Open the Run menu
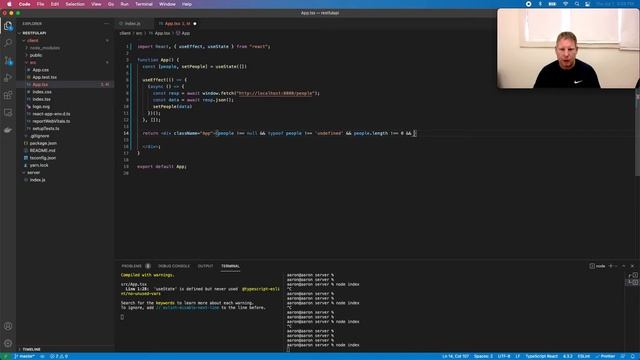 [124, 4]
